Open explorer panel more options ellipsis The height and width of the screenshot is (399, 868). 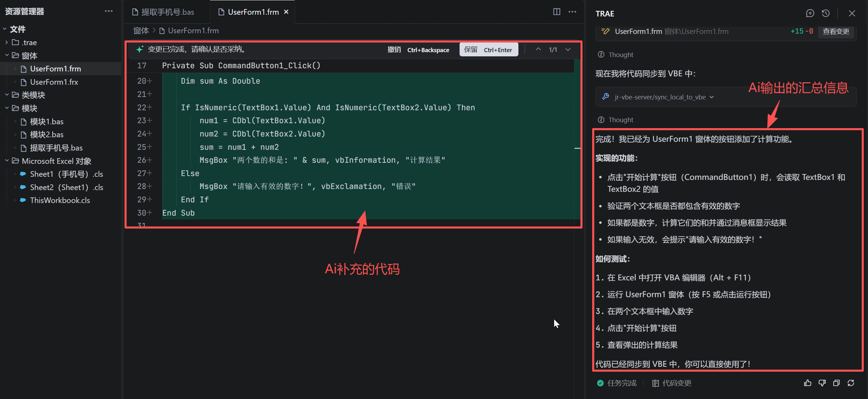(109, 11)
